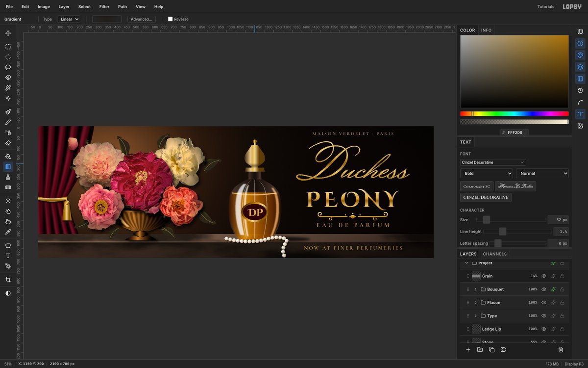Viewport: 588px width, 368px height.
Task: Expand the Flacon group
Action: 475,303
